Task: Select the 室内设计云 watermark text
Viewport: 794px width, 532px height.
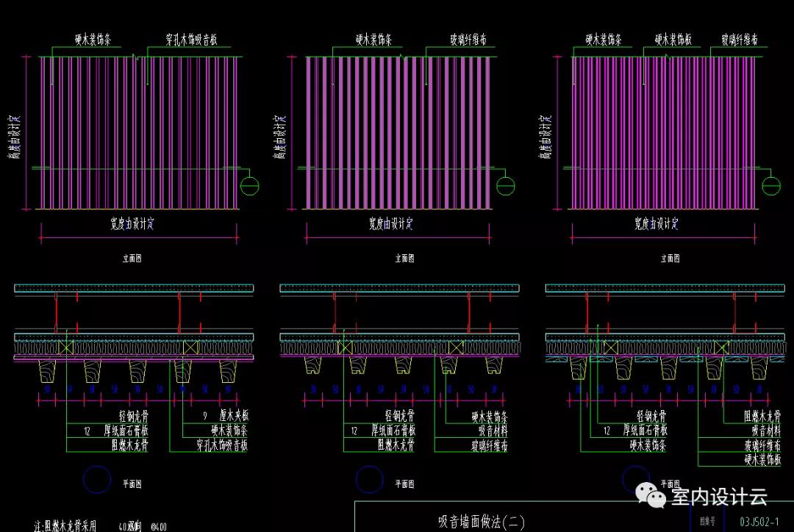Action: (719, 496)
